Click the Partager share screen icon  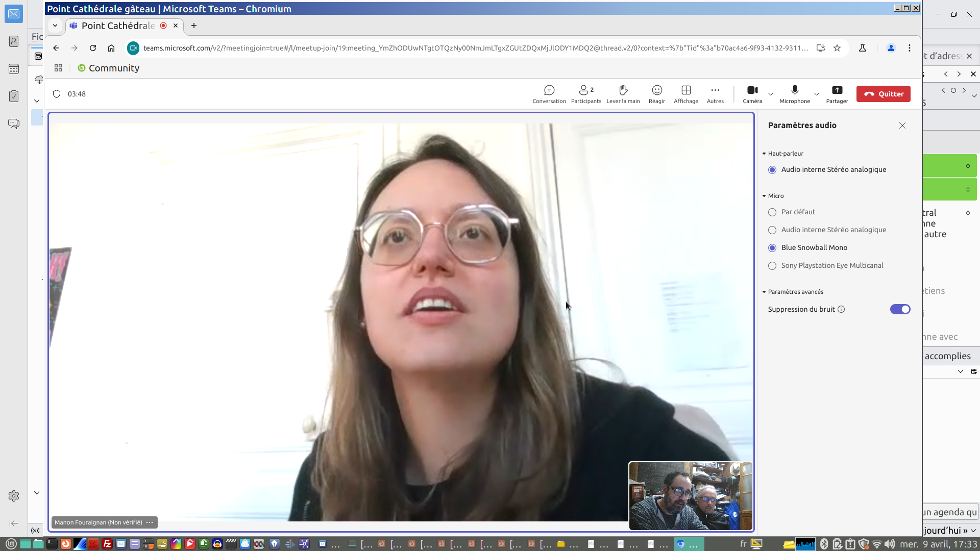click(x=837, y=91)
